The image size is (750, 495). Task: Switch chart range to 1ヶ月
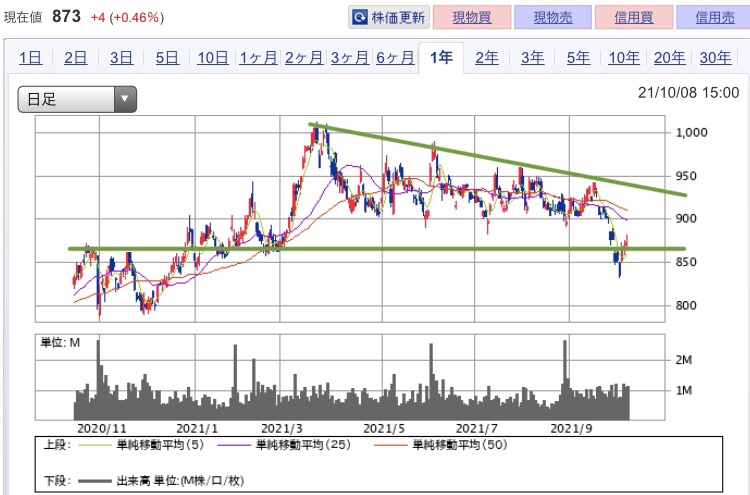click(x=258, y=58)
